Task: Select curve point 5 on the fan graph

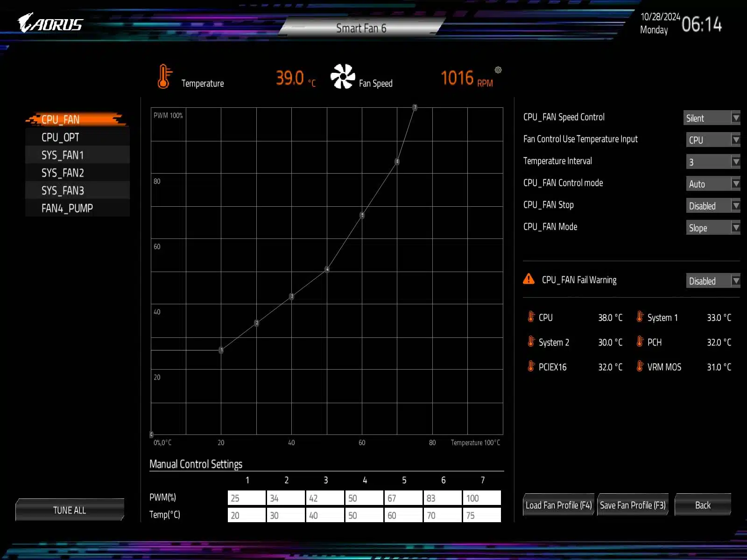Action: point(362,215)
